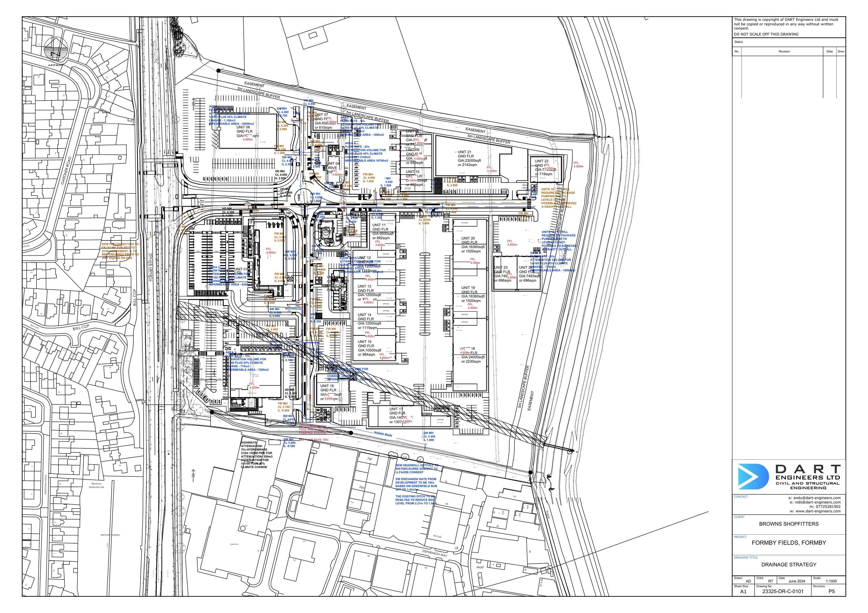Select the UNIT 21 building label
868x613 pixels.
pyautogui.click(x=465, y=152)
